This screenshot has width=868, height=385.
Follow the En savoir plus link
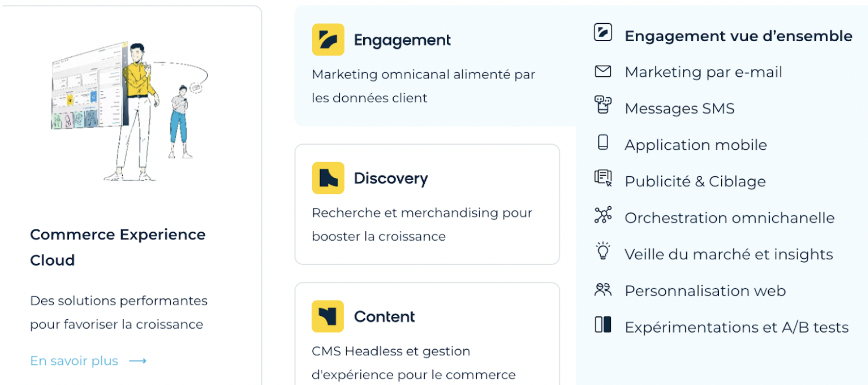point(74,361)
